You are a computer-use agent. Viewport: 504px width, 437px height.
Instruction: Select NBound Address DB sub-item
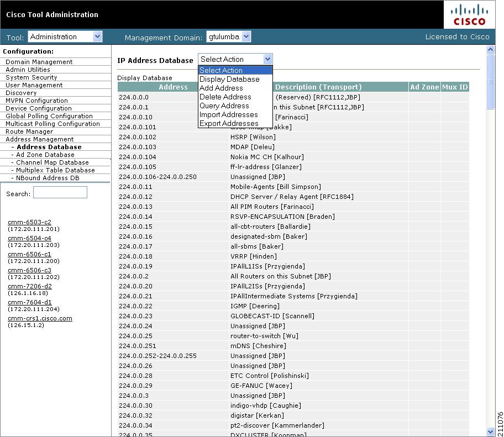point(48,178)
